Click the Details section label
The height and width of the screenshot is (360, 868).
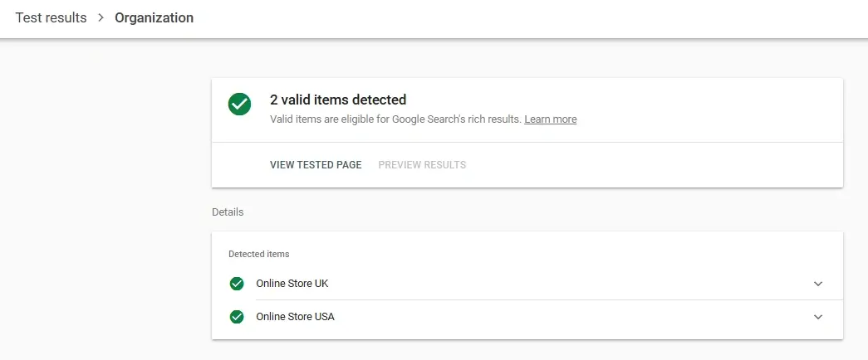click(x=228, y=212)
